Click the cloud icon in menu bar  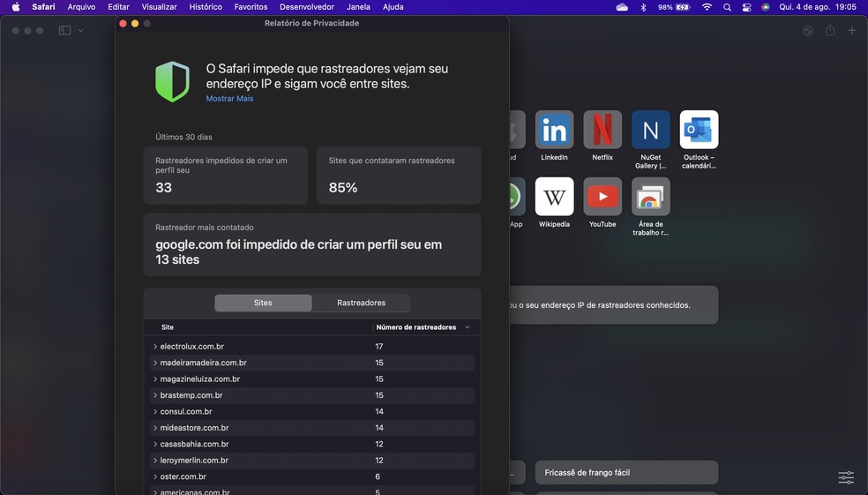622,7
